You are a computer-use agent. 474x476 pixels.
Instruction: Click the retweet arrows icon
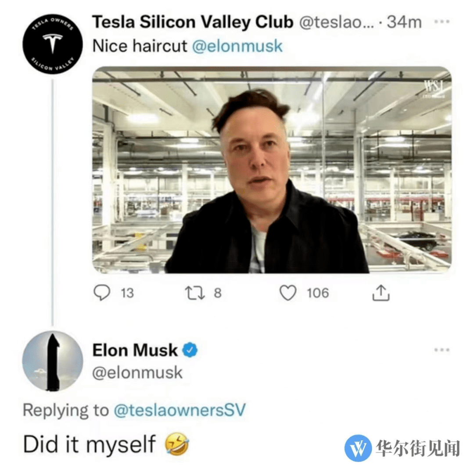195,293
